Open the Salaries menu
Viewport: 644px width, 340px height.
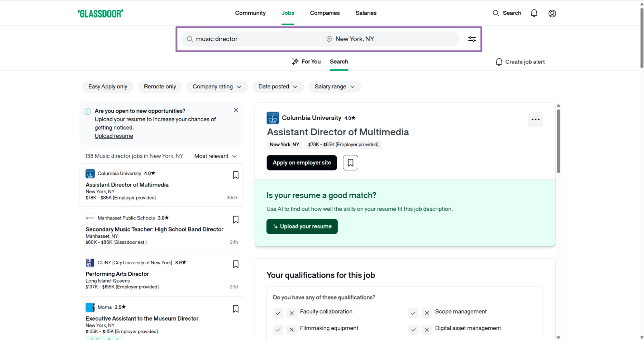pyautogui.click(x=366, y=13)
